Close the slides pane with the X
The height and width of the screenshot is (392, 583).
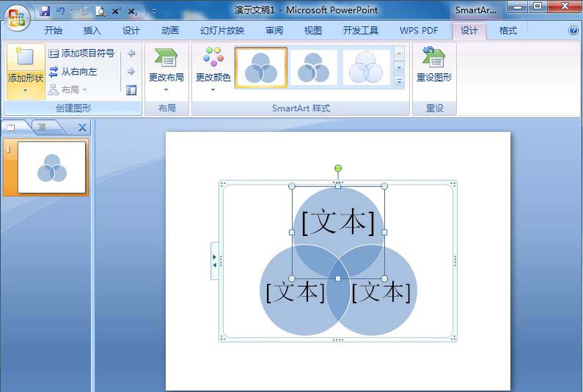click(x=82, y=127)
